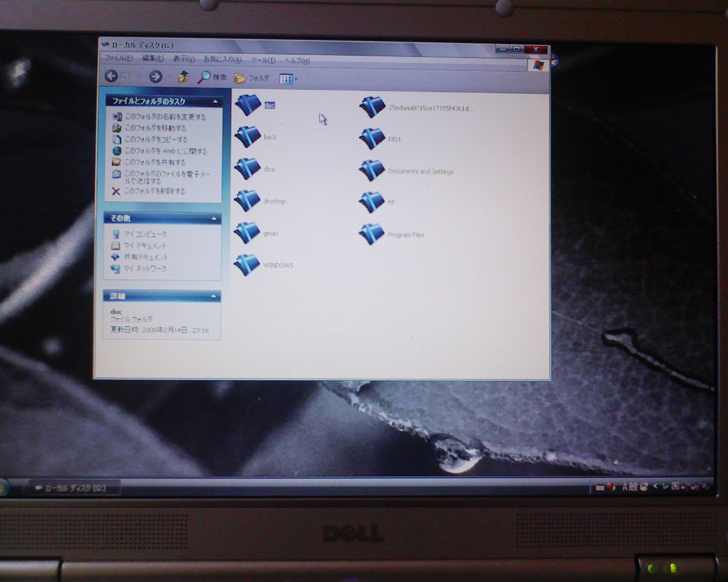Open the File (ファイル) menu
Viewport: 728px width, 582px height.
tap(118, 58)
